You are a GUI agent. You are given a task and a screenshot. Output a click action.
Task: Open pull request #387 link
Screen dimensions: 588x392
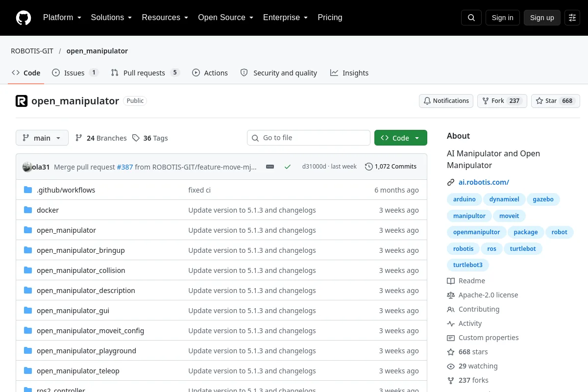point(125,167)
